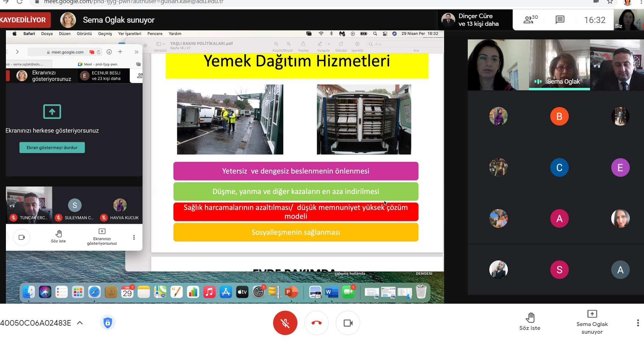
Task: Expand the meeting details chevron arrow
Action: pos(80,323)
